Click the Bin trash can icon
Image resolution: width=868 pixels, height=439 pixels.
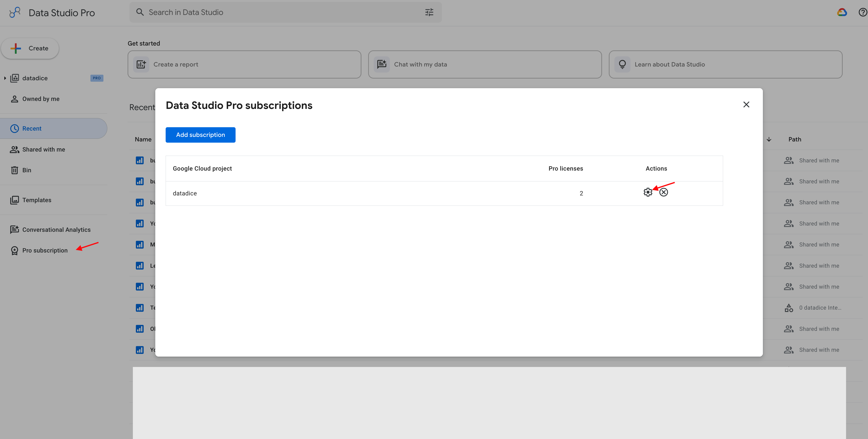point(14,170)
